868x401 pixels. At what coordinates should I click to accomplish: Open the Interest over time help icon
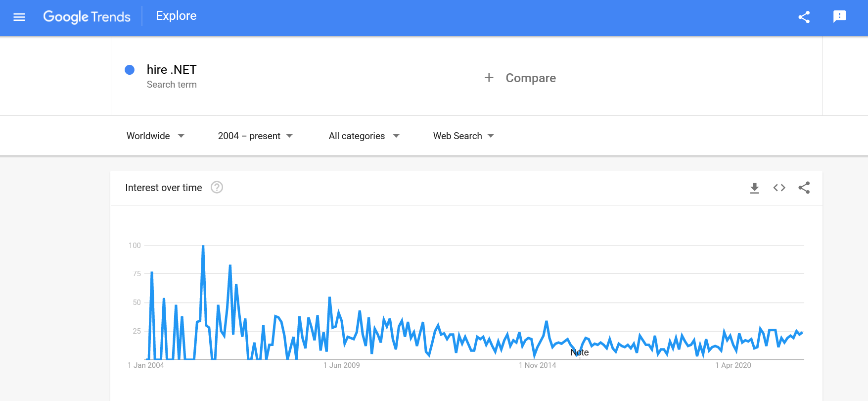pyautogui.click(x=217, y=187)
